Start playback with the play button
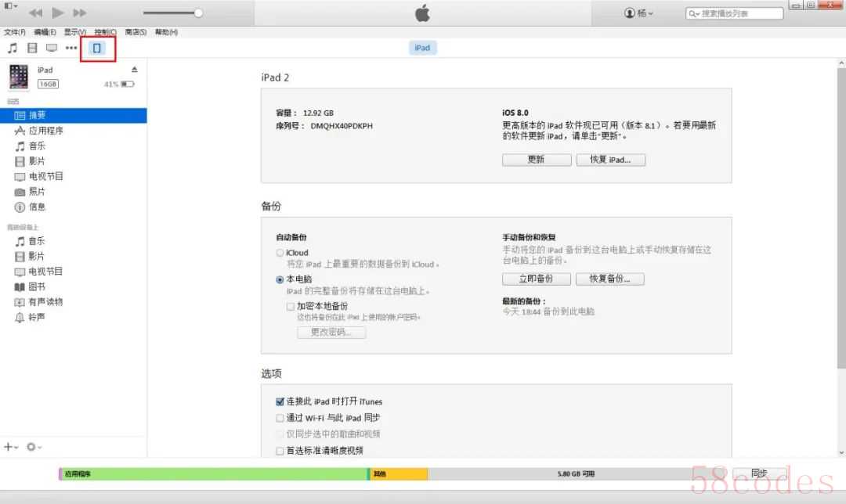This screenshot has height=504, width=846. [x=58, y=13]
